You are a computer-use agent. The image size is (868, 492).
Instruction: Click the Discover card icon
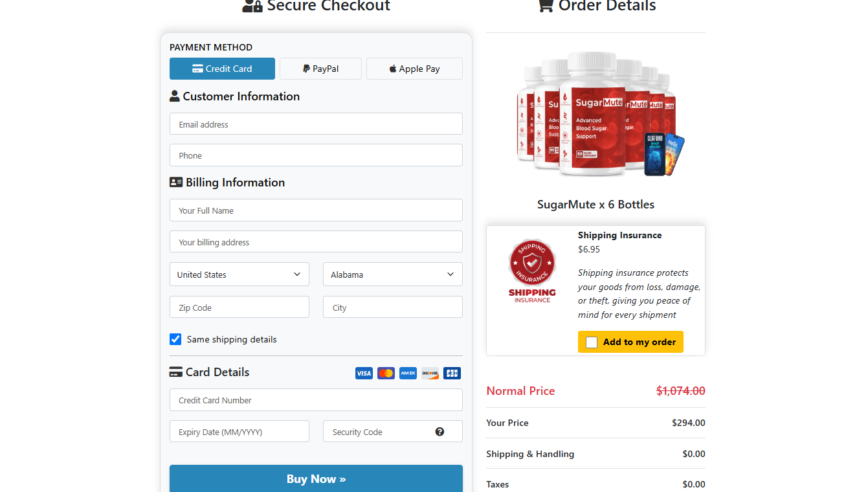click(x=430, y=373)
